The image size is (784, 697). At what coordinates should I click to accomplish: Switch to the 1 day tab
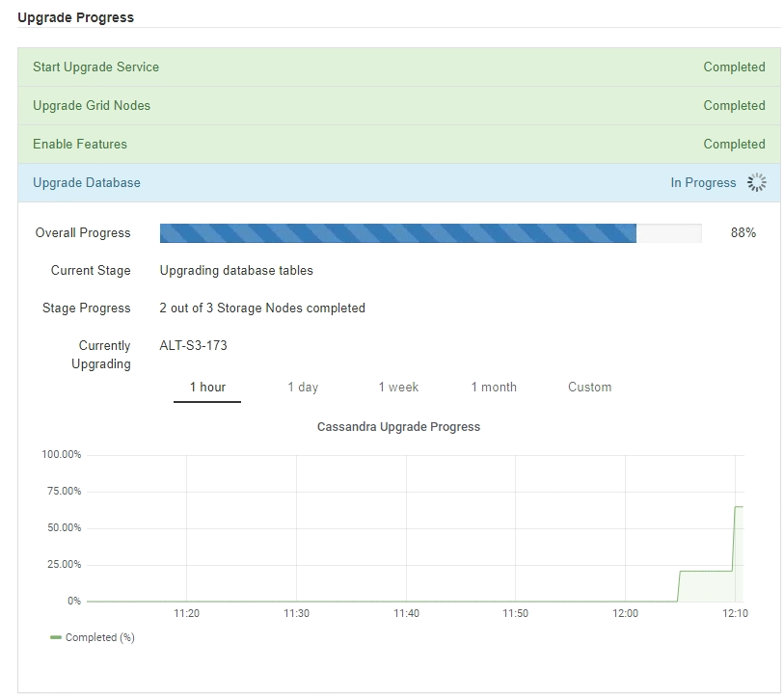point(303,388)
